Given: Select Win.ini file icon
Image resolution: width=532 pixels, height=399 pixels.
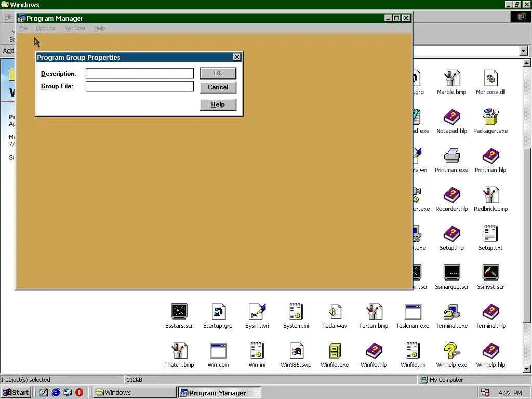Looking at the screenshot, I should coord(257,351).
